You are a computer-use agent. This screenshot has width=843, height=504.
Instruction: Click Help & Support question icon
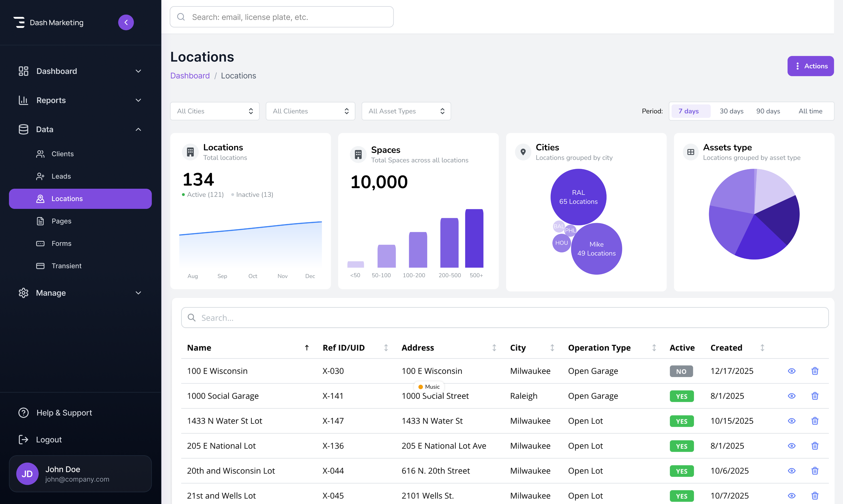tap(23, 413)
